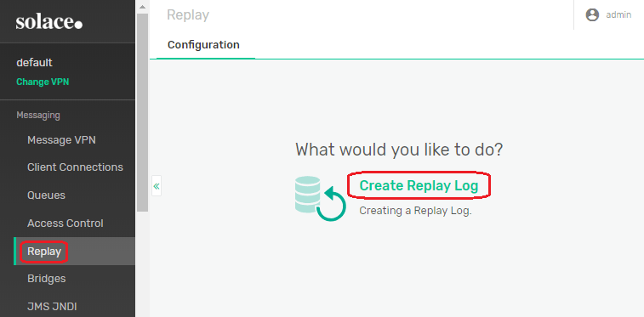The height and width of the screenshot is (317, 644).
Task: Click the Messaging section header
Action: click(38, 116)
